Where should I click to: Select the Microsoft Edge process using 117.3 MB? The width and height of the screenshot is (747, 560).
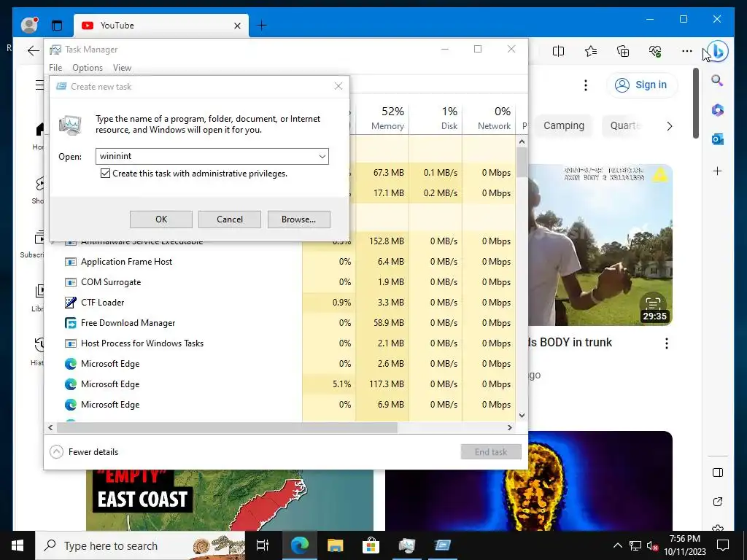[279, 384]
